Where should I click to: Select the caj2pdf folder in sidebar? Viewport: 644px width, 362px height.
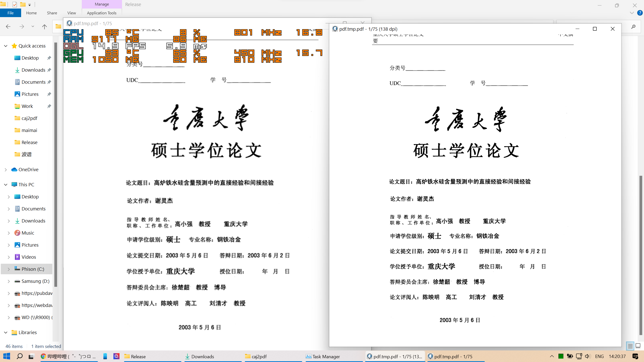pyautogui.click(x=29, y=118)
